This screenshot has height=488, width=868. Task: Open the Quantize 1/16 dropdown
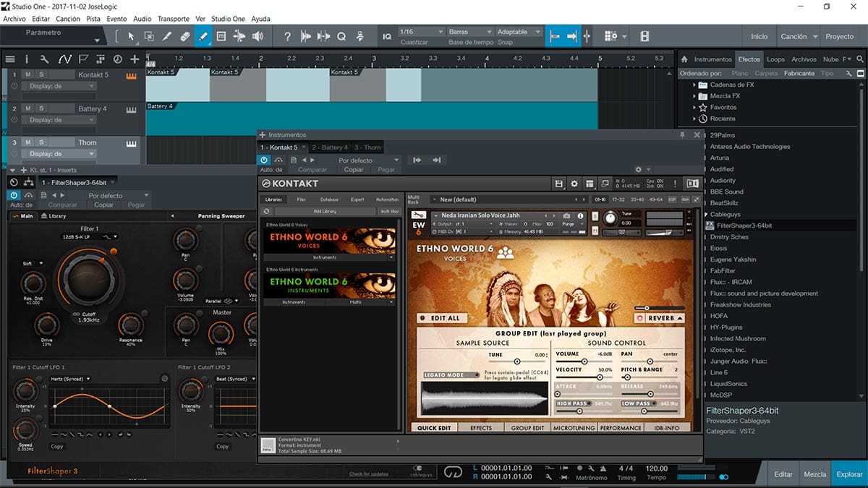(421, 32)
